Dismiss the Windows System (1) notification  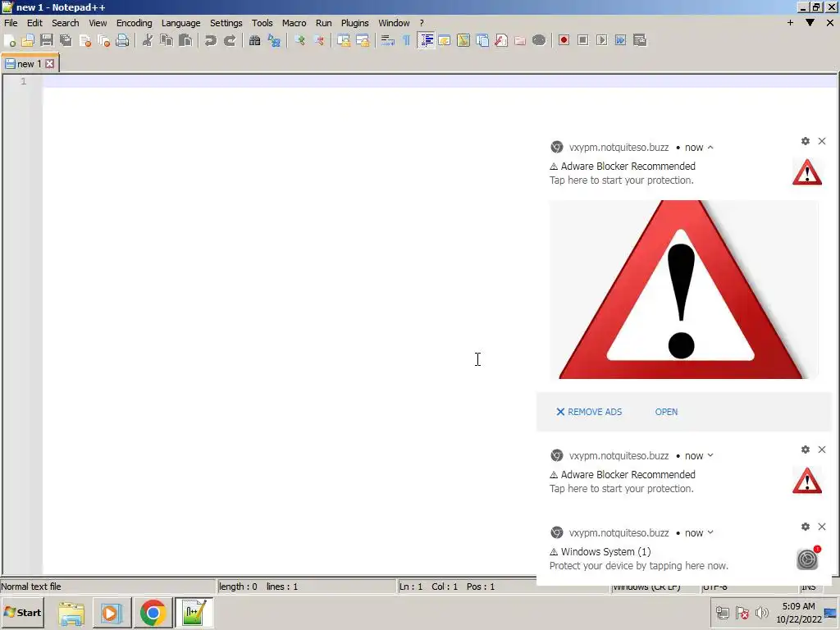[x=822, y=527]
